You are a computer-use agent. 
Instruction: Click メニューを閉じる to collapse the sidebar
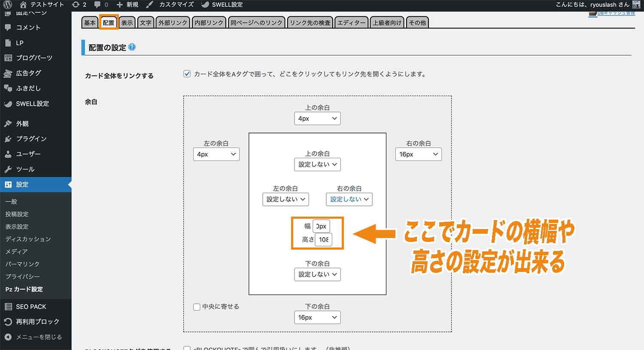pos(36,337)
